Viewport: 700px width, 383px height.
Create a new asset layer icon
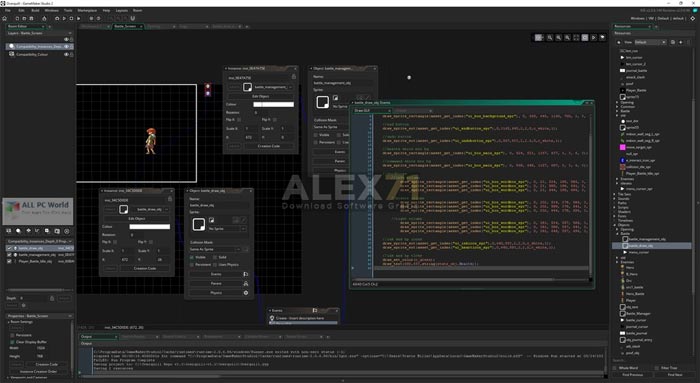click(47, 231)
